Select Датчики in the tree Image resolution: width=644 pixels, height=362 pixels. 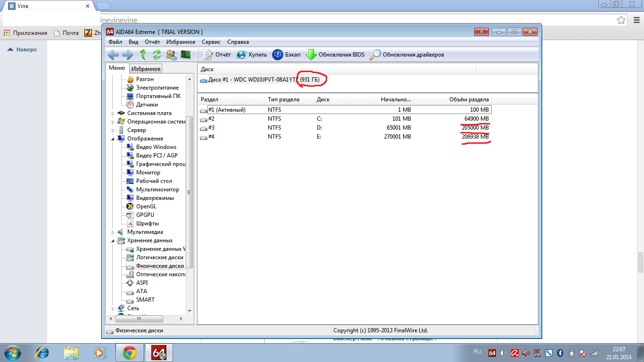(147, 105)
